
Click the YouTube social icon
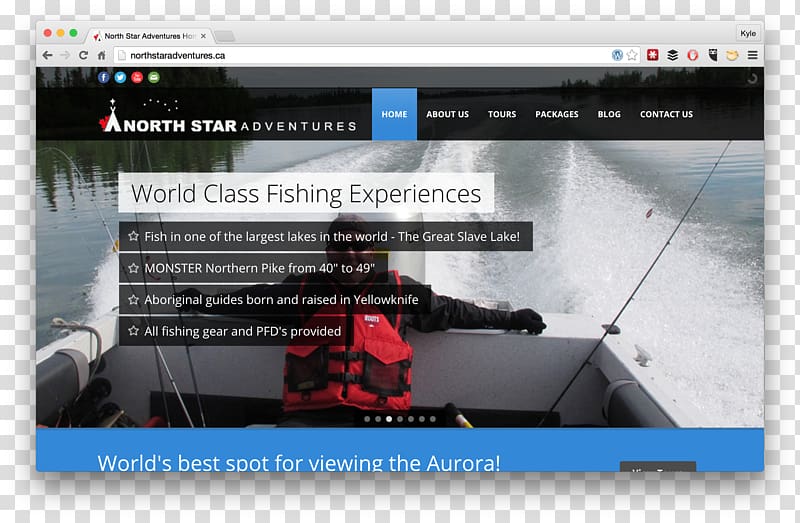coord(137,77)
